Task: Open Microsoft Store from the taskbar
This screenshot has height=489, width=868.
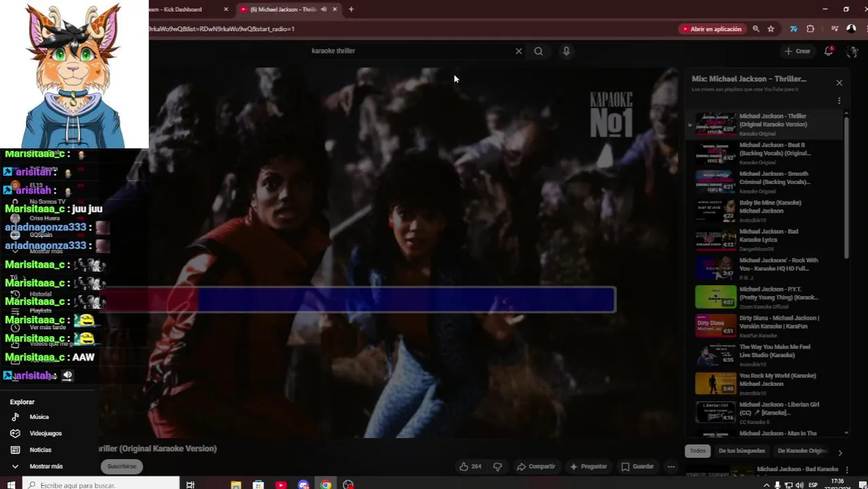Action: click(x=258, y=485)
